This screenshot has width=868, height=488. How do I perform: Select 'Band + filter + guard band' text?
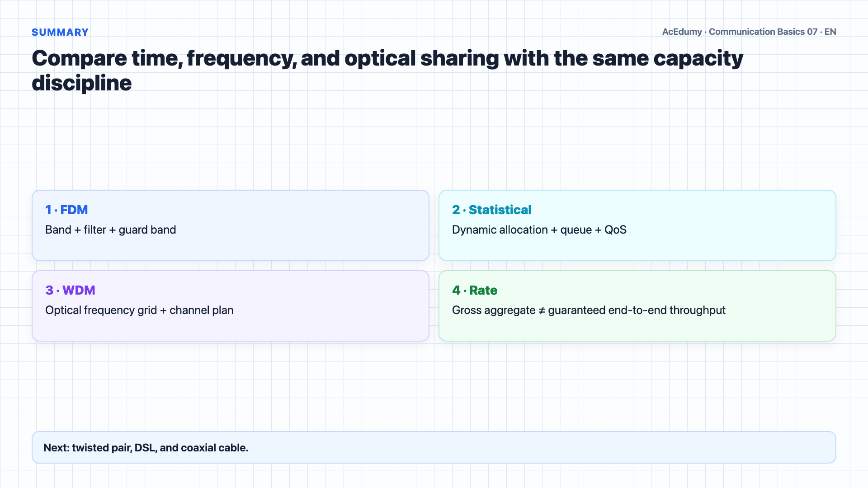[111, 230]
